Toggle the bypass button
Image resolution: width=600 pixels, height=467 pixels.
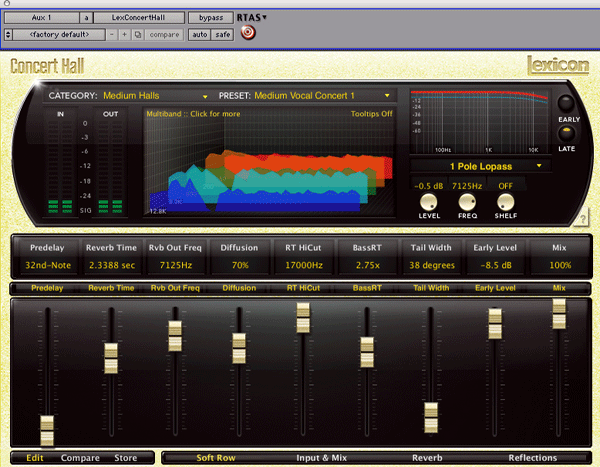tap(211, 18)
